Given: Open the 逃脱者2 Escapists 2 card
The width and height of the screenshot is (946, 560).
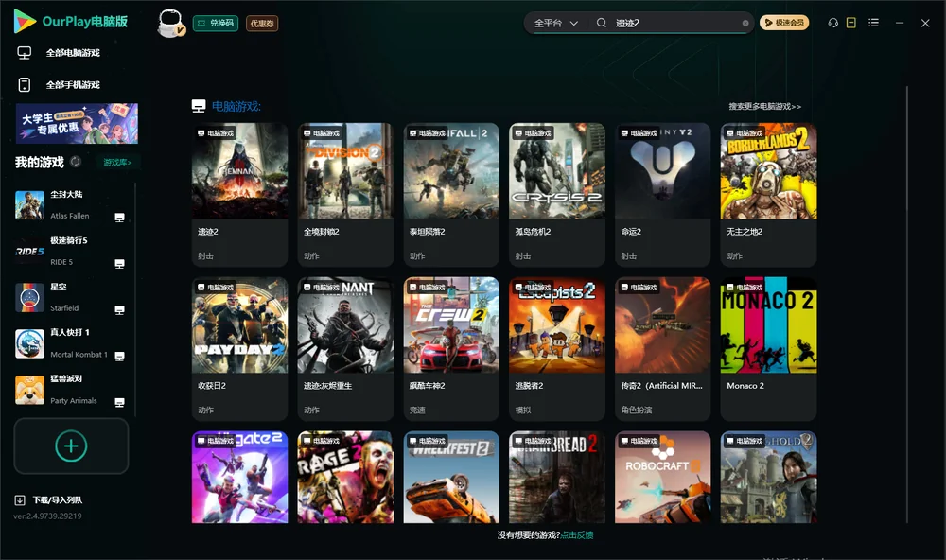Looking at the screenshot, I should click(557, 348).
